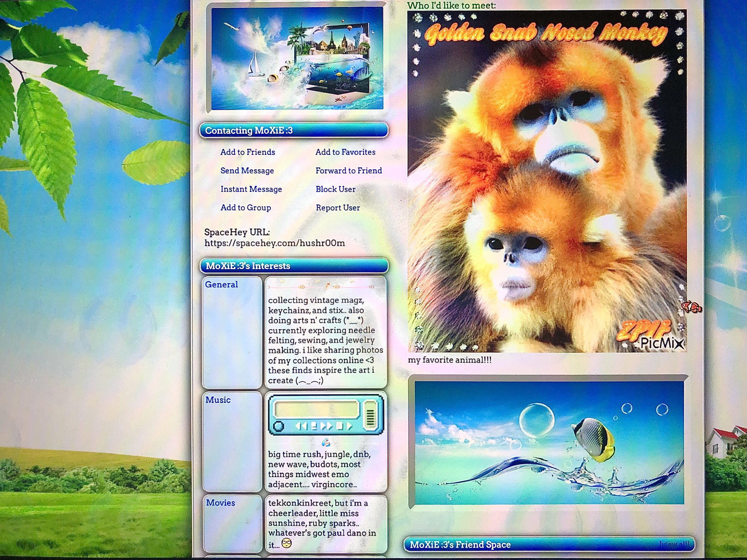
Task: Click Add to Group
Action: click(x=245, y=207)
